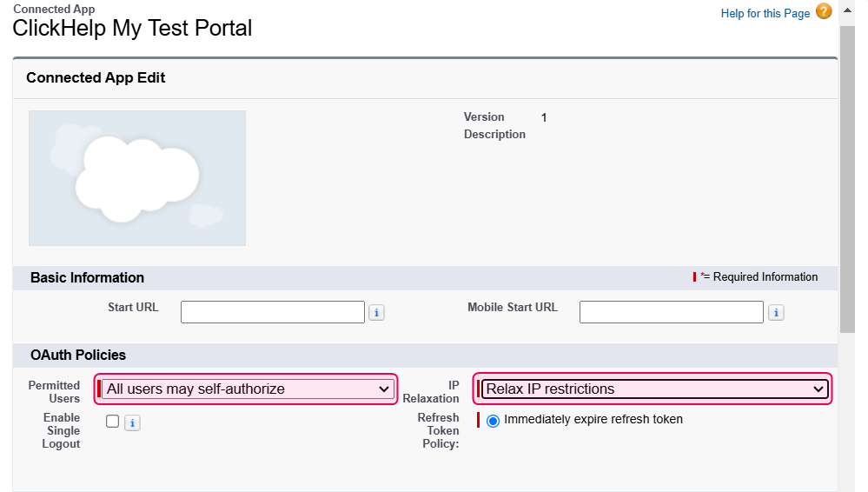The image size is (868, 492).
Task: Click the Description label
Action: click(x=494, y=134)
